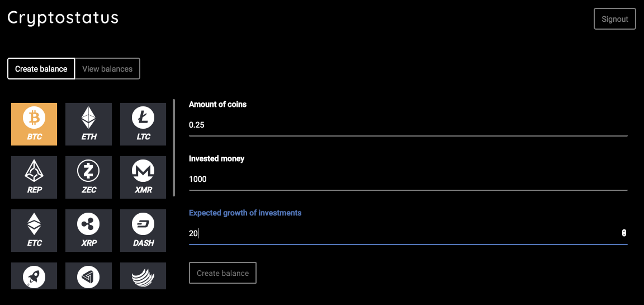The image size is (644, 305).
Task: Switch to the Create balance tab
Action: [x=41, y=69]
